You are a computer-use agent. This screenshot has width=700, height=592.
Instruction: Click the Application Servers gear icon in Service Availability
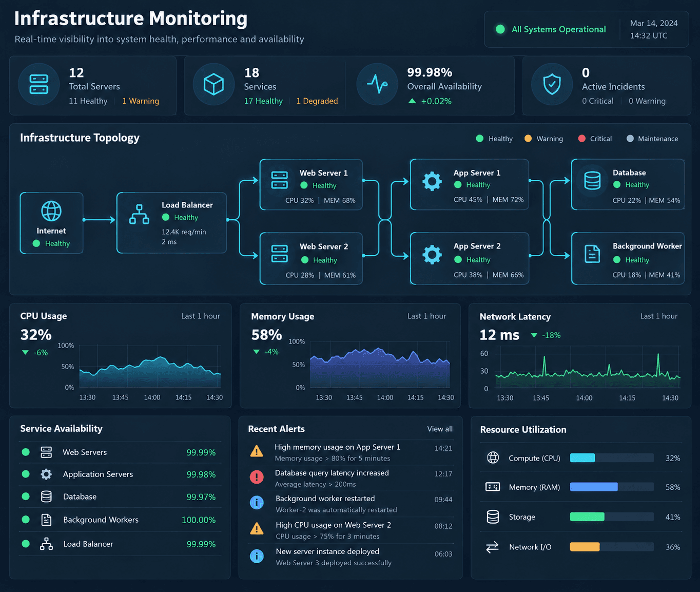[x=46, y=474]
